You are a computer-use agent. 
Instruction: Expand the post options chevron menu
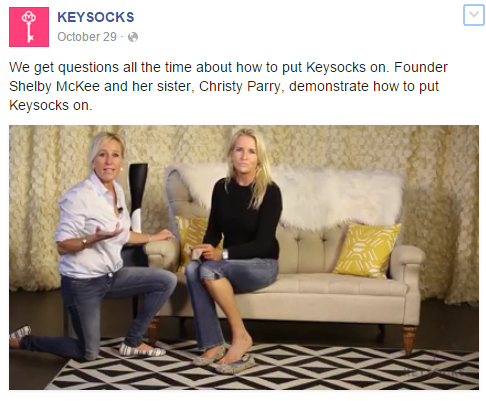(474, 15)
